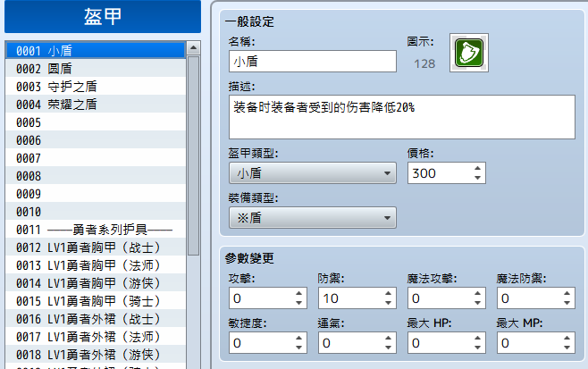588x369 pixels.
Task: Increase 運氣 value with up arrow
Action: [388, 338]
